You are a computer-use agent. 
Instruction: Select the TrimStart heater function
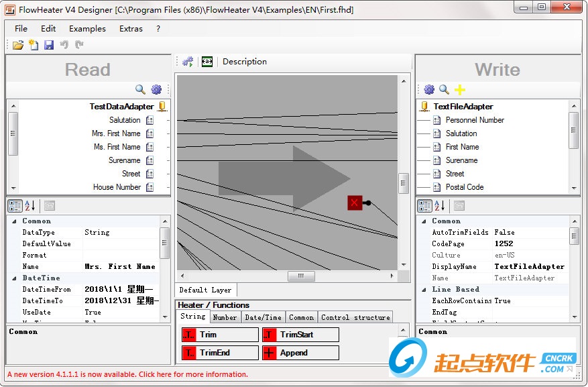301,335
